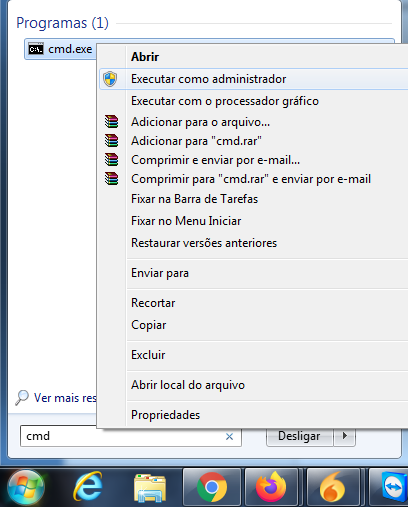
Task: Click the cmd search input field
Action: tap(131, 436)
